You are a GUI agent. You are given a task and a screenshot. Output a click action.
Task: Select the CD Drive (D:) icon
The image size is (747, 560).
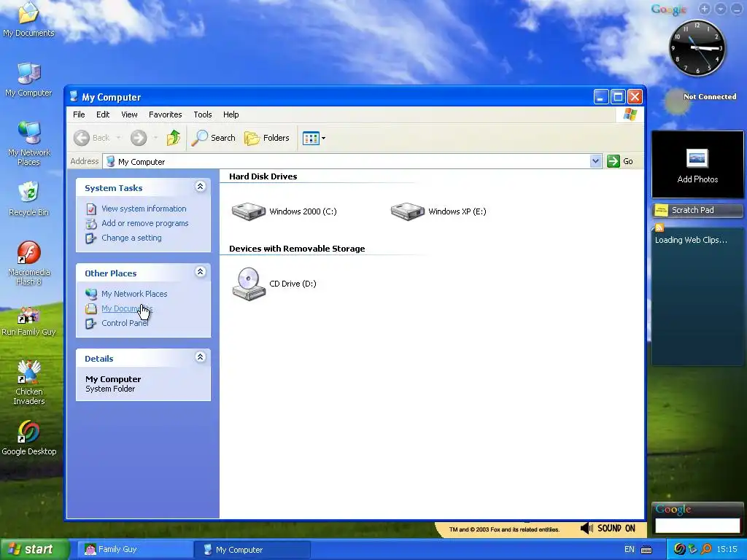pos(248,284)
